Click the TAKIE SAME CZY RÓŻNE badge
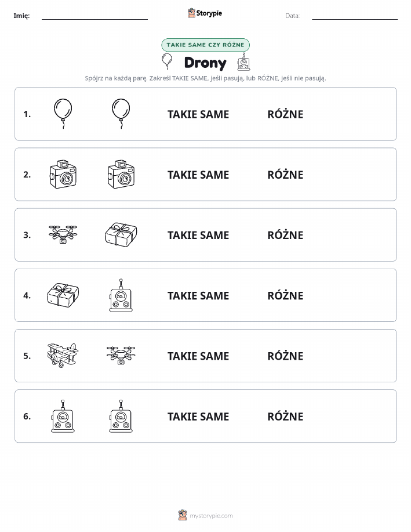This screenshot has height=532, width=411. [x=205, y=45]
